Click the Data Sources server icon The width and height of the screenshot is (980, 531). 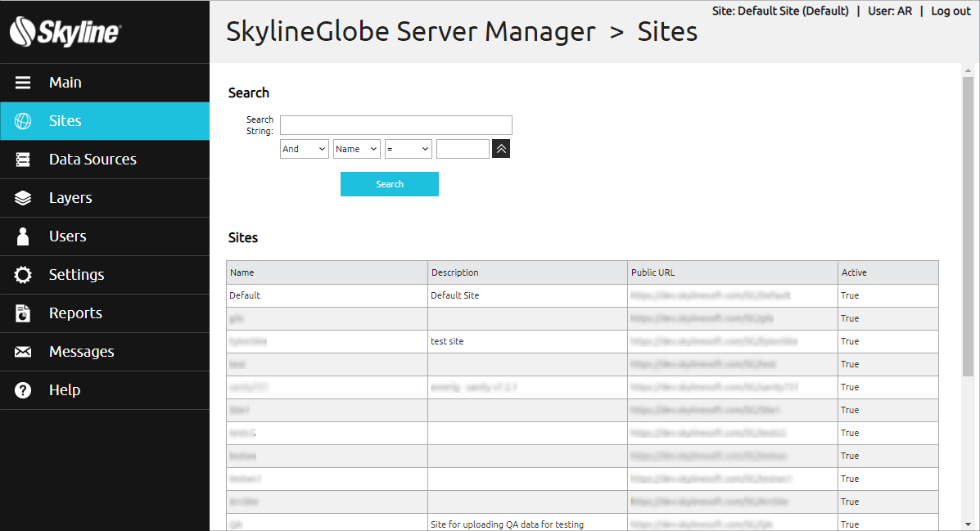23,160
